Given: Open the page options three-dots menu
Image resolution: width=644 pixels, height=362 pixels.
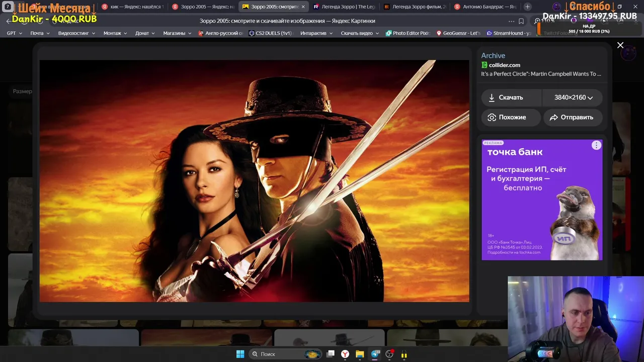Looking at the screenshot, I should (x=511, y=21).
